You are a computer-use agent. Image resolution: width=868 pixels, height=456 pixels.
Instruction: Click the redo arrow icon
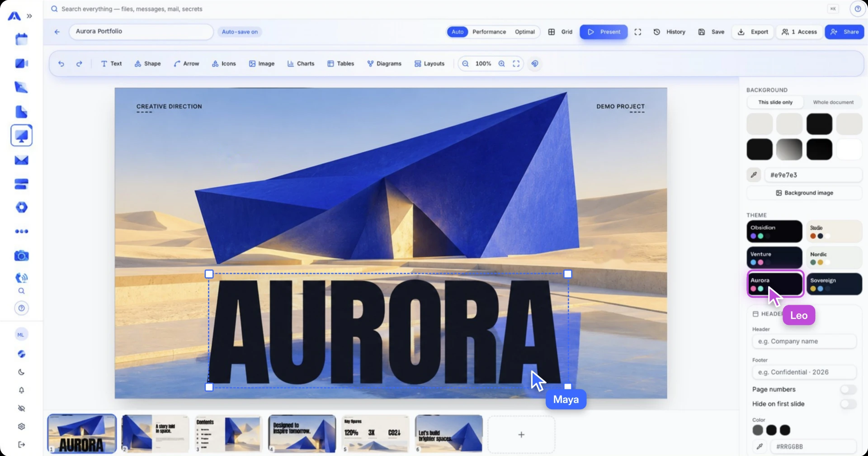(79, 64)
